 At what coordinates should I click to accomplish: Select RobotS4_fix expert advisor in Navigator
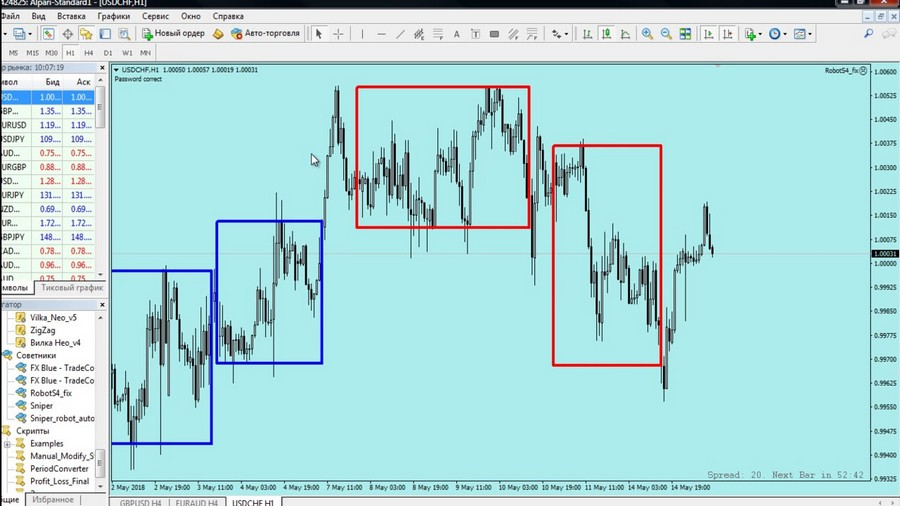point(50,393)
